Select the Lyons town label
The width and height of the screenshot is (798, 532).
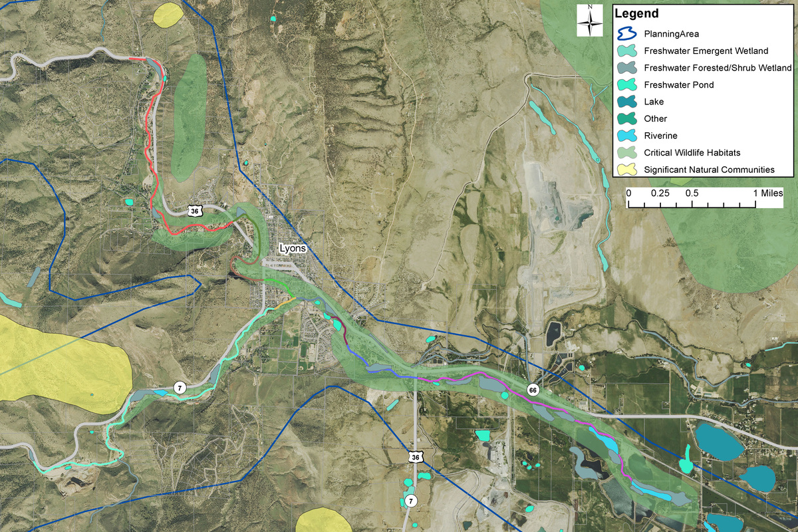(x=293, y=247)
